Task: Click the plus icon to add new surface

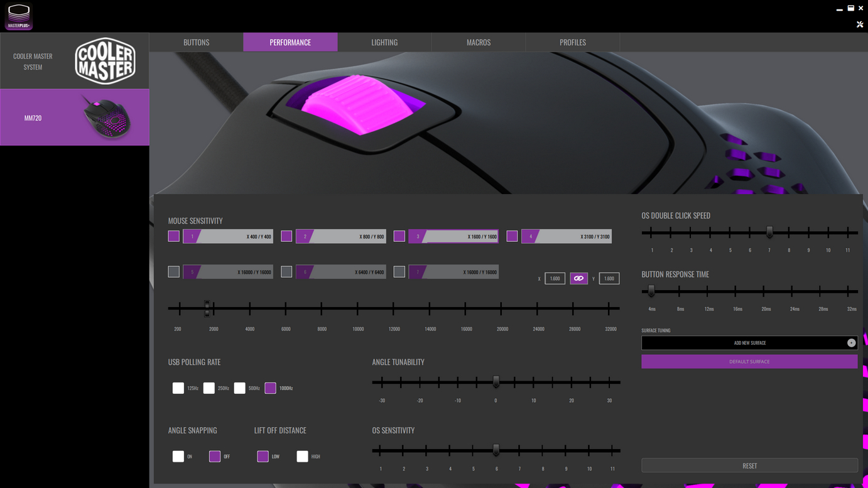Action: click(x=851, y=343)
